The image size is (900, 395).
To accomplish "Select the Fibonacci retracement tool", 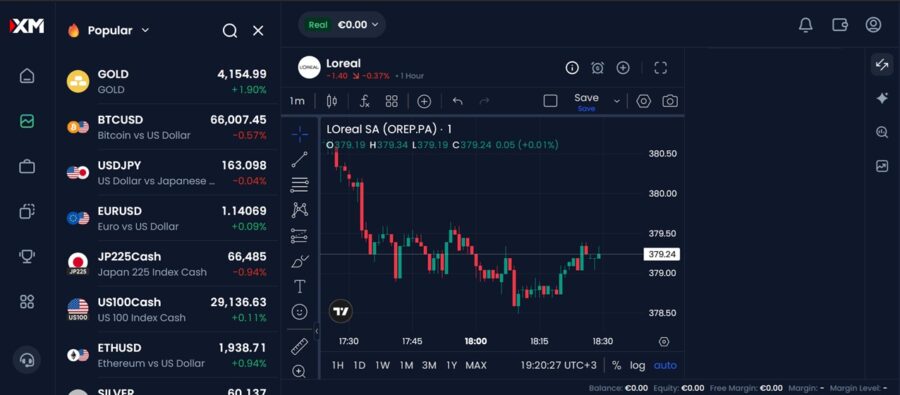I will click(300, 185).
